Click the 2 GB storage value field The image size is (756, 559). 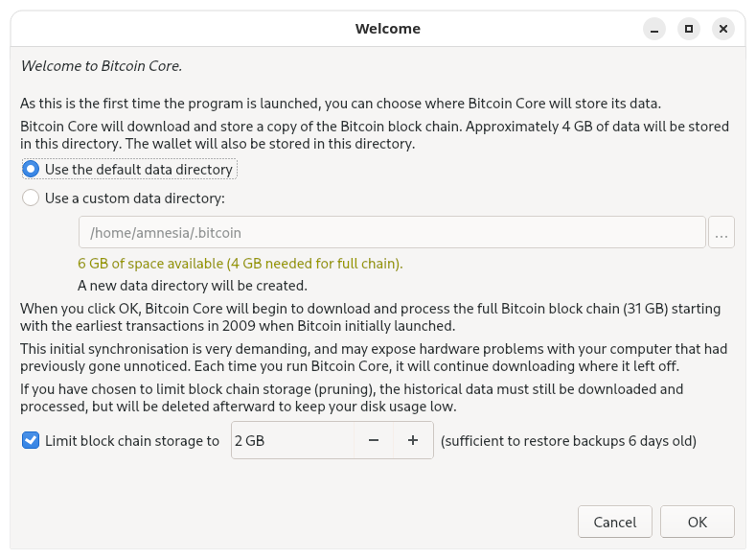click(292, 440)
